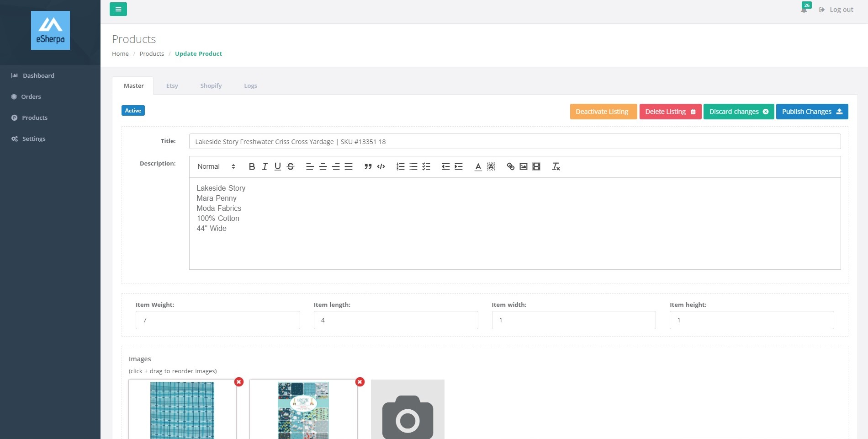Click Discard changes button

click(x=739, y=112)
